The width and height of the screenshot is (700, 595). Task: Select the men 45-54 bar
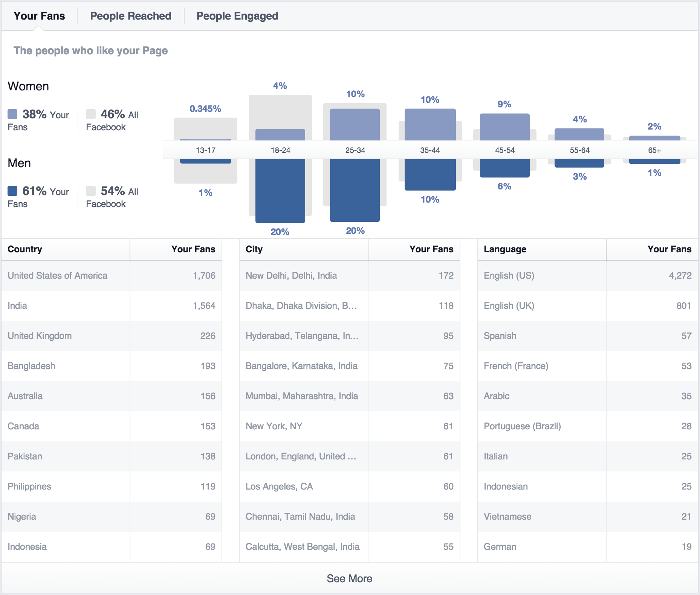(505, 168)
